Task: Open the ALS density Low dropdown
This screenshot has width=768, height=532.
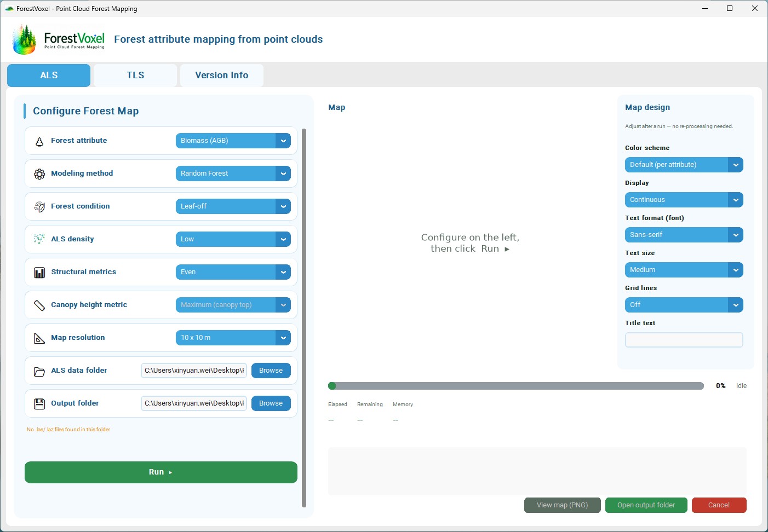Action: coord(233,239)
